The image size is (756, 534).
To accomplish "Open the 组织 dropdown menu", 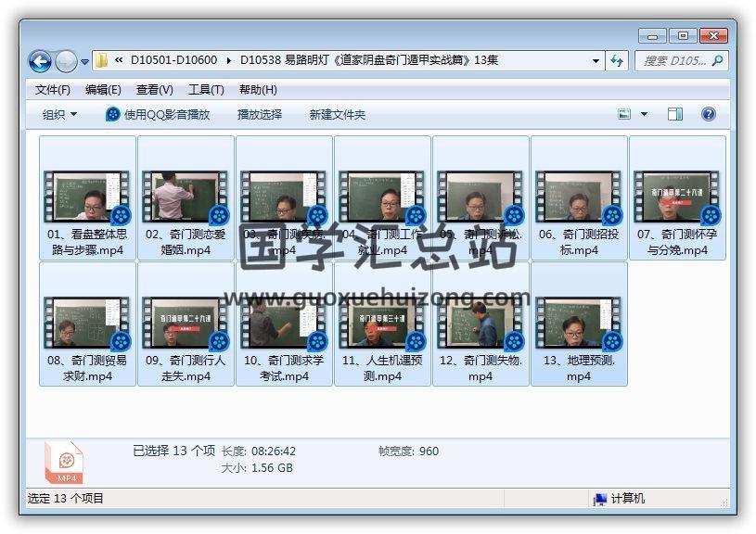I will 60,114.
